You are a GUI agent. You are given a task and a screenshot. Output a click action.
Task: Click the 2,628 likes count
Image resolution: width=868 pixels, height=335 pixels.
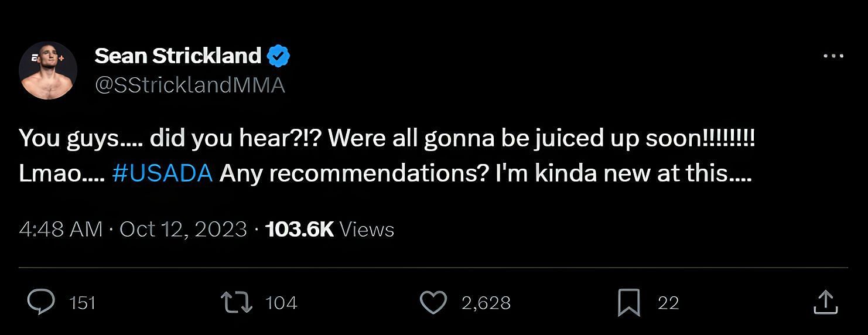pos(486,303)
